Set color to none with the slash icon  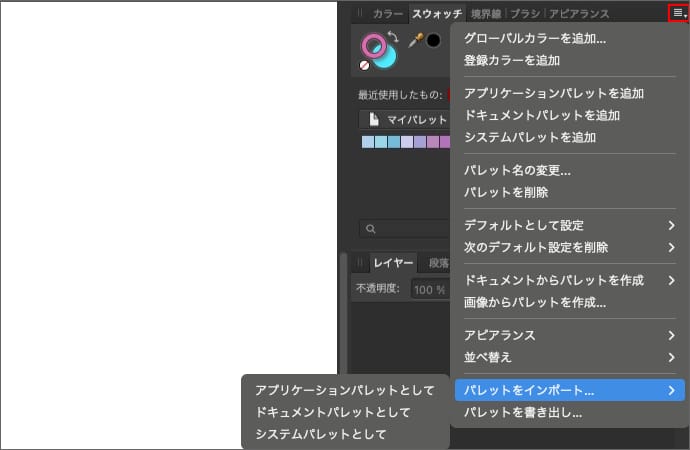point(365,65)
